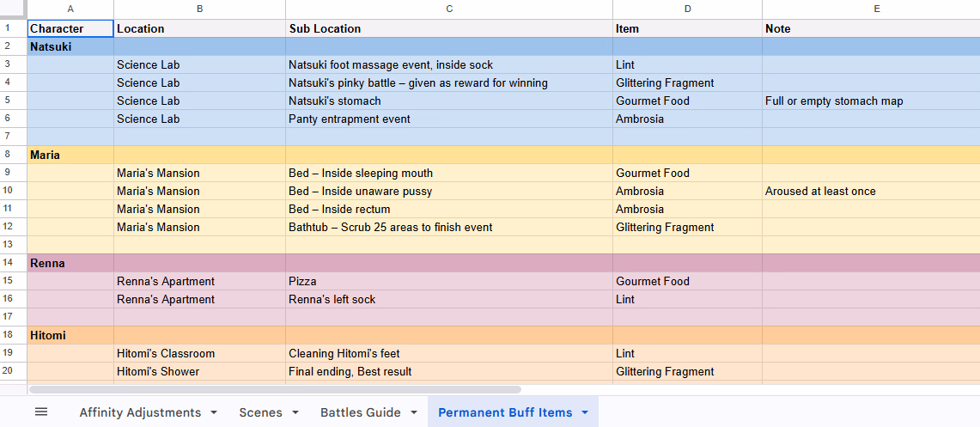This screenshot has width=980, height=427.
Task: Switch to the Scenes sheet tab
Action: [x=260, y=412]
